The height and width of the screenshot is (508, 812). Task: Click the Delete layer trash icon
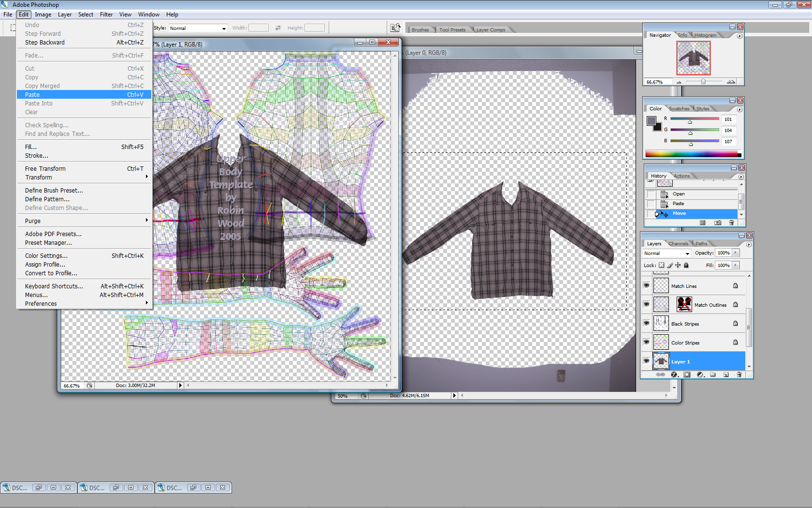tap(739, 374)
